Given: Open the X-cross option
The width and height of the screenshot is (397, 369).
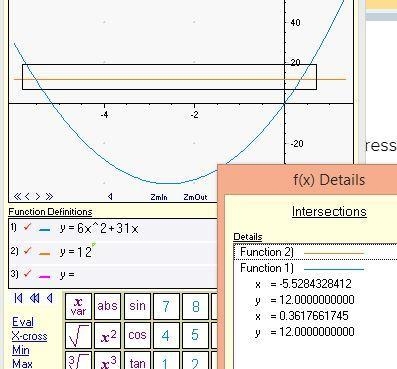Looking at the screenshot, I should (29, 336).
